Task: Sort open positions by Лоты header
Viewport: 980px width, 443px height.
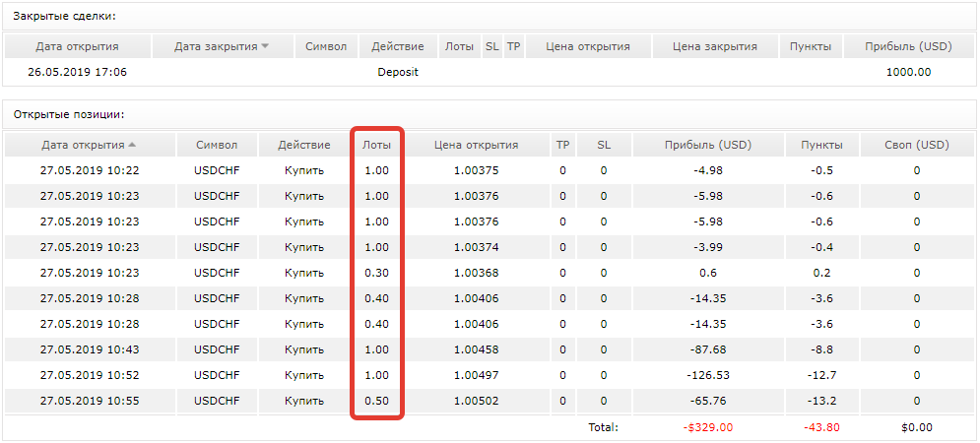Action: coord(376,145)
